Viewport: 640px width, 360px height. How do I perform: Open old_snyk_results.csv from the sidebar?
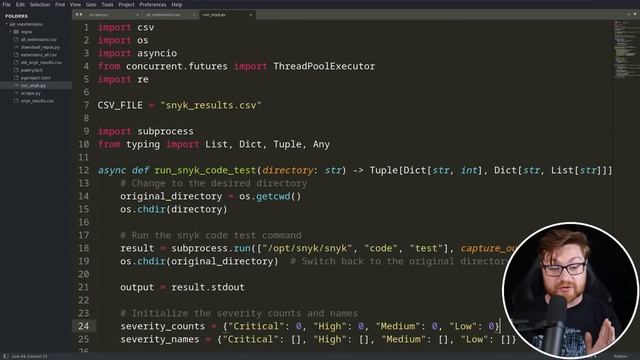coord(41,62)
